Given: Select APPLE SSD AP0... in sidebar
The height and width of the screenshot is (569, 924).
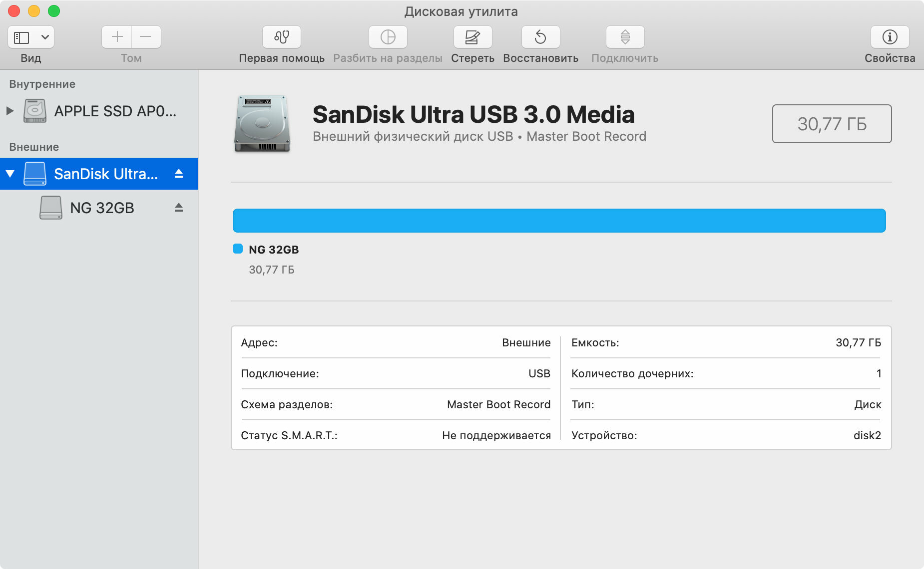Looking at the screenshot, I should pyautogui.click(x=99, y=111).
